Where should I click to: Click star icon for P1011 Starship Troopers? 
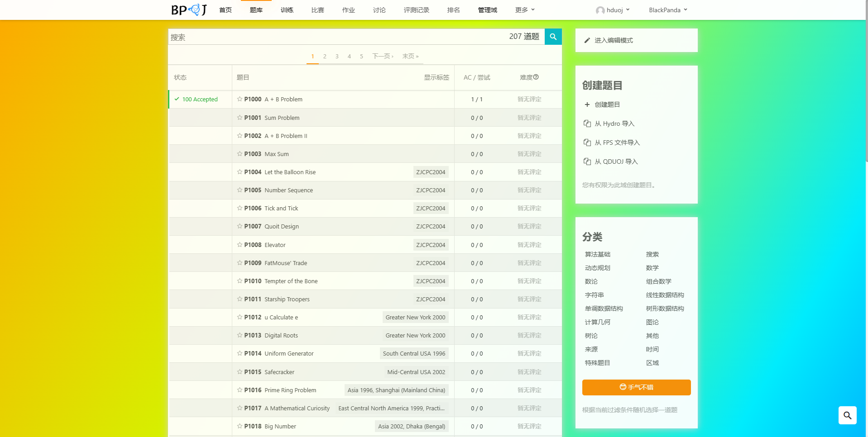tap(240, 299)
